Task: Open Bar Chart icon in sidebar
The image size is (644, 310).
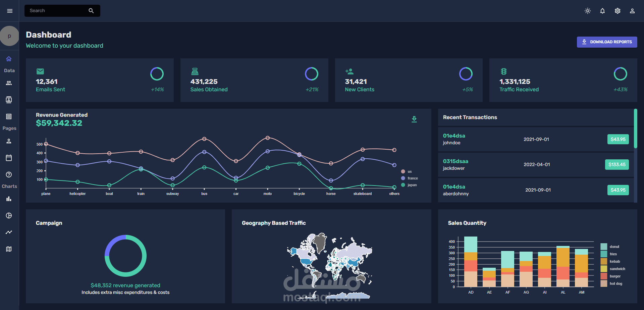Action: (9, 199)
